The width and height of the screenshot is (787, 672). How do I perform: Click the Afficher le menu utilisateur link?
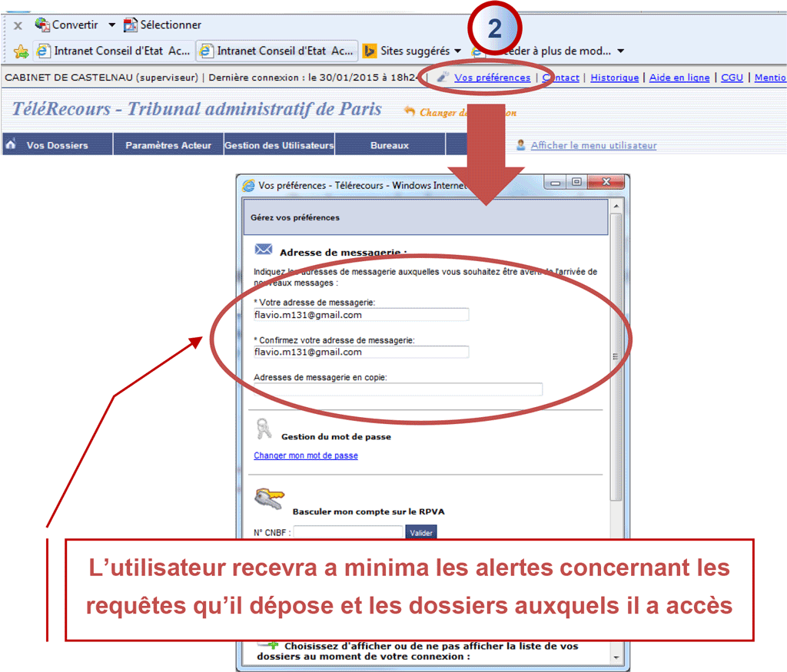[594, 145]
